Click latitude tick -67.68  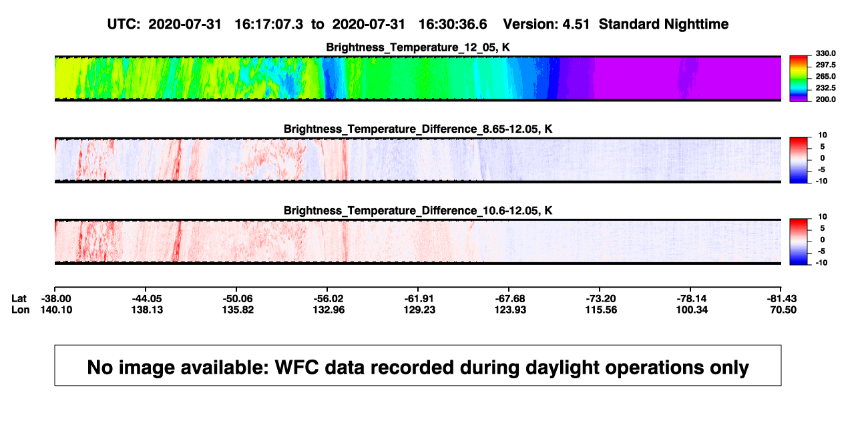click(510, 298)
